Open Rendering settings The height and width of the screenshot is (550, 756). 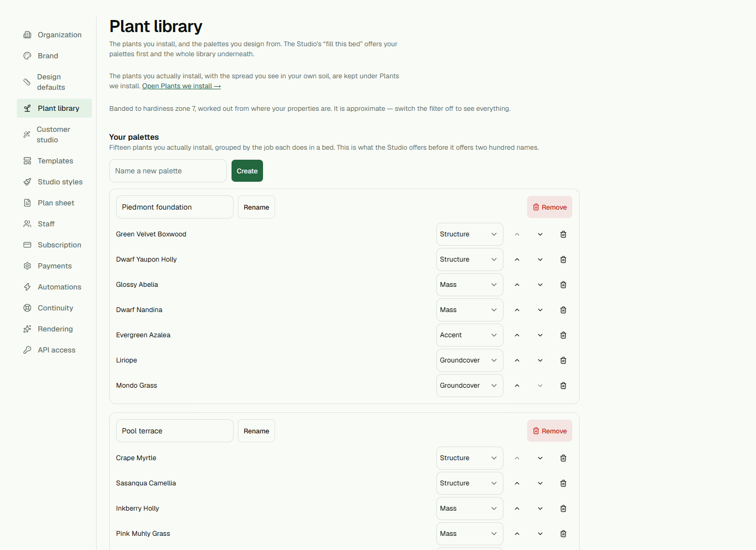click(x=54, y=329)
